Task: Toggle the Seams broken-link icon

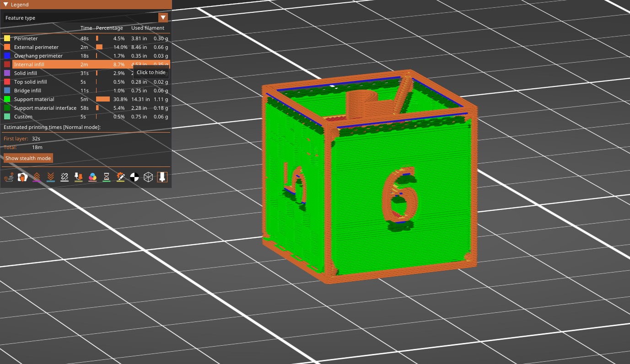Action: tap(65, 177)
